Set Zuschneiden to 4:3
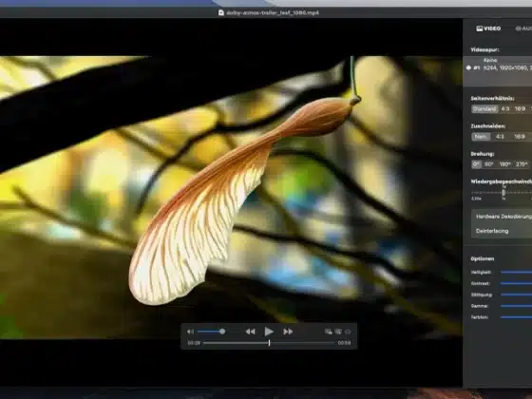 tap(500, 137)
